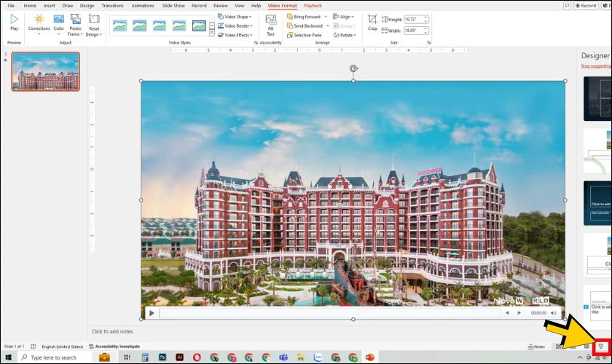Click the video seek bar

pos(330,313)
